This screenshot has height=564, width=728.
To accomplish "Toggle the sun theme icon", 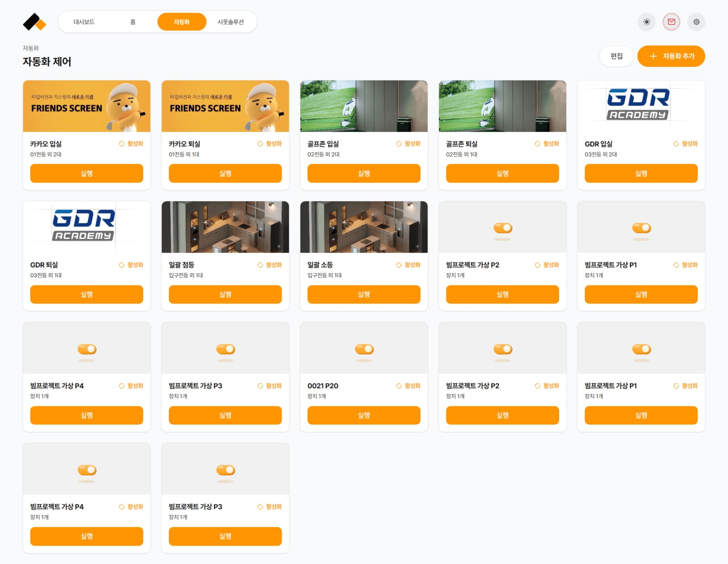I will pyautogui.click(x=647, y=22).
